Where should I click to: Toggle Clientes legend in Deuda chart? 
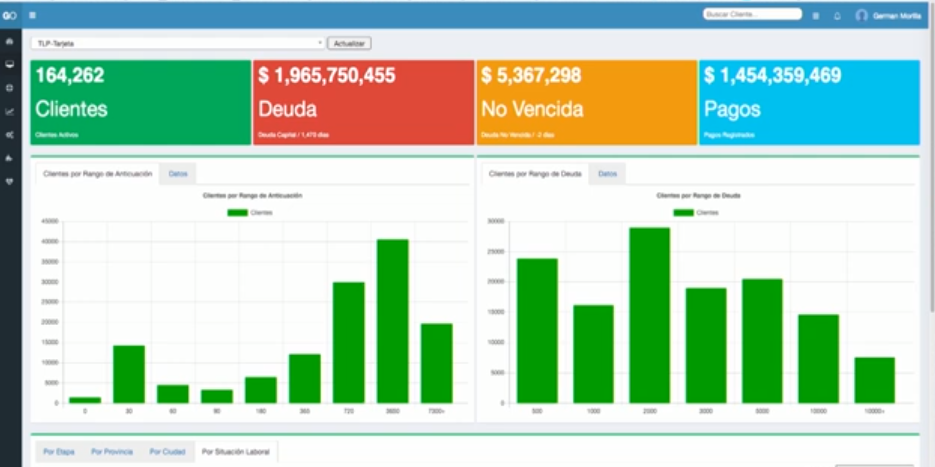pyautogui.click(x=696, y=212)
